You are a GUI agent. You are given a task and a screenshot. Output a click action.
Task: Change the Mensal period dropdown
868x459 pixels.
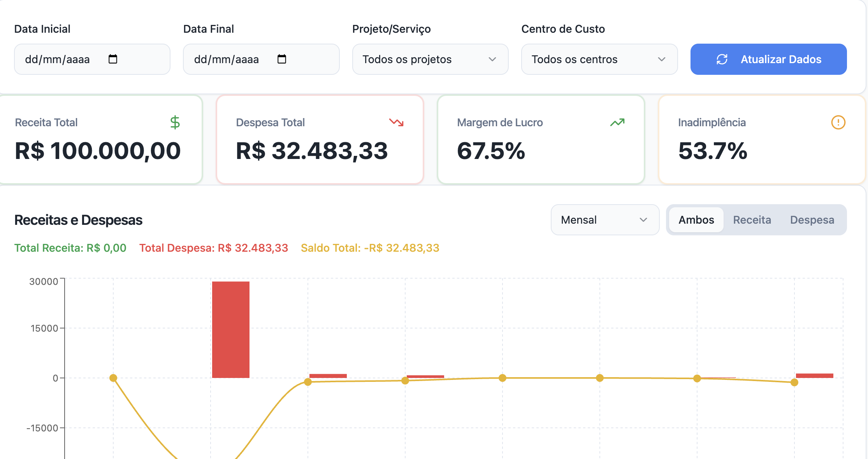click(604, 220)
